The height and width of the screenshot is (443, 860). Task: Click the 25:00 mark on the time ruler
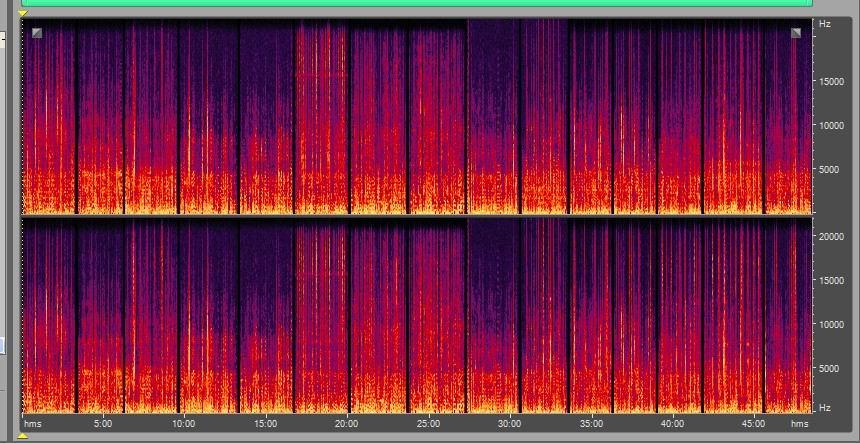pos(428,424)
